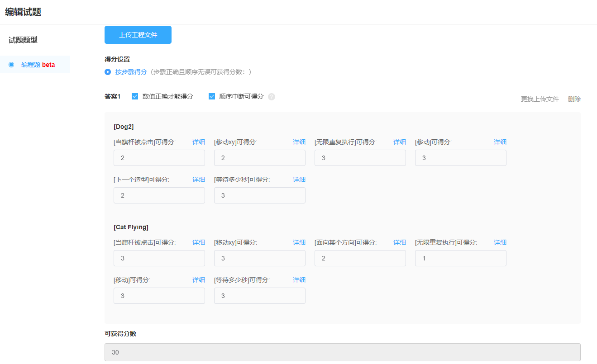Uncheck 顺序中断可得分

tap(212, 96)
